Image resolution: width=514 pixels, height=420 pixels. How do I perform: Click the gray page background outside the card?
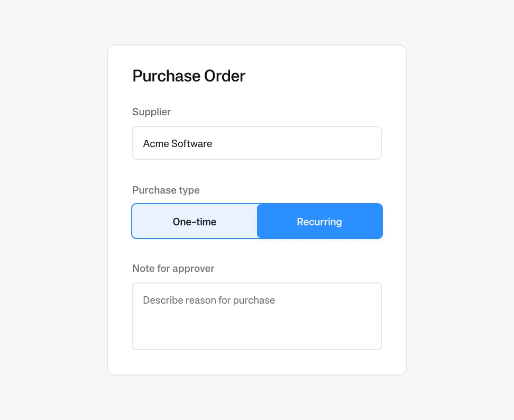pyautogui.click(x=52, y=210)
